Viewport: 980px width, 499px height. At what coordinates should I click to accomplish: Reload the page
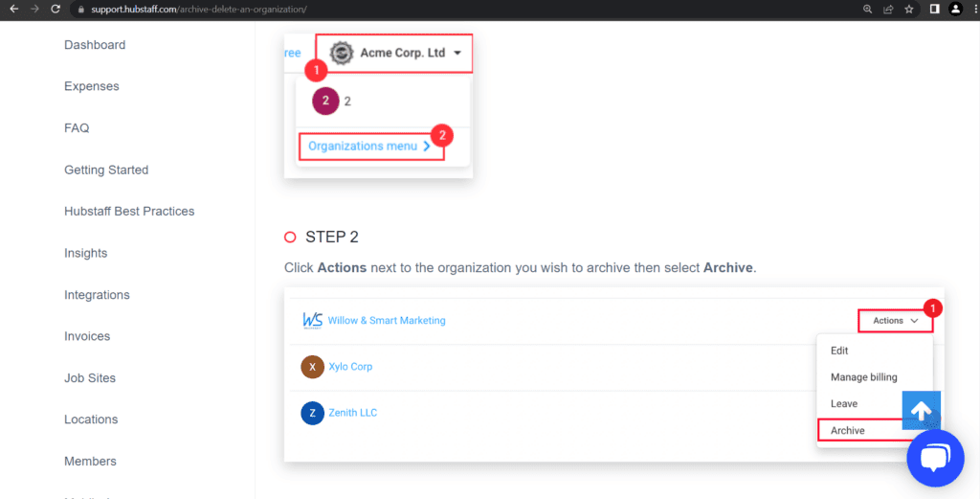[55, 10]
